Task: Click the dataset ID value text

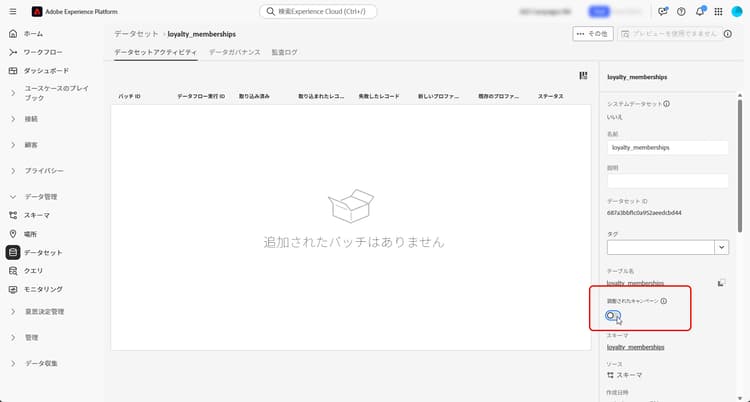Action: coord(644,212)
